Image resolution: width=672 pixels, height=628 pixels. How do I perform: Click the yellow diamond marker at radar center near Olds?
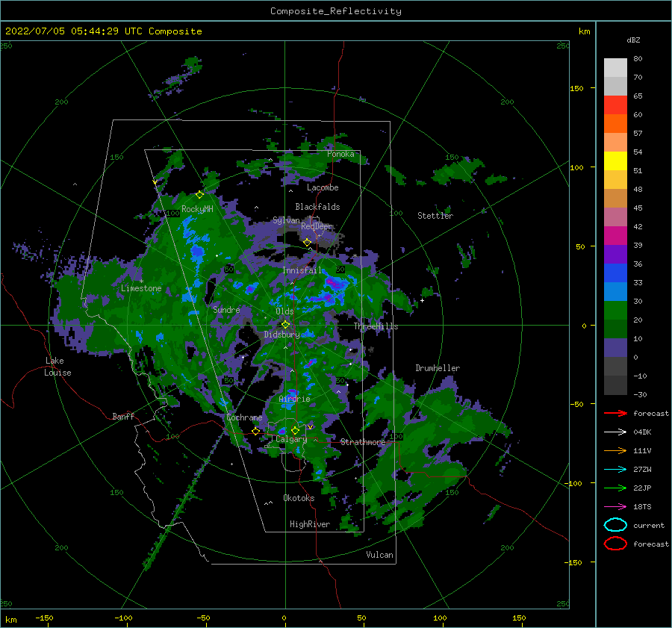pyautogui.click(x=285, y=325)
